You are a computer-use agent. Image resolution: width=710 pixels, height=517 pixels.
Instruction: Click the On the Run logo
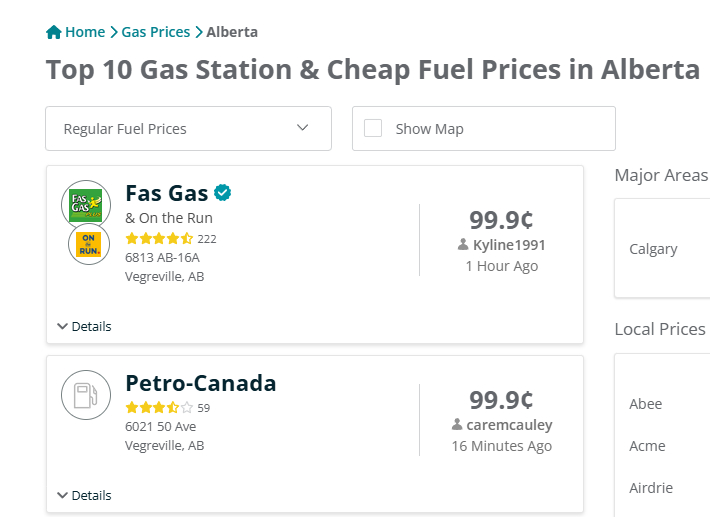coord(89,244)
